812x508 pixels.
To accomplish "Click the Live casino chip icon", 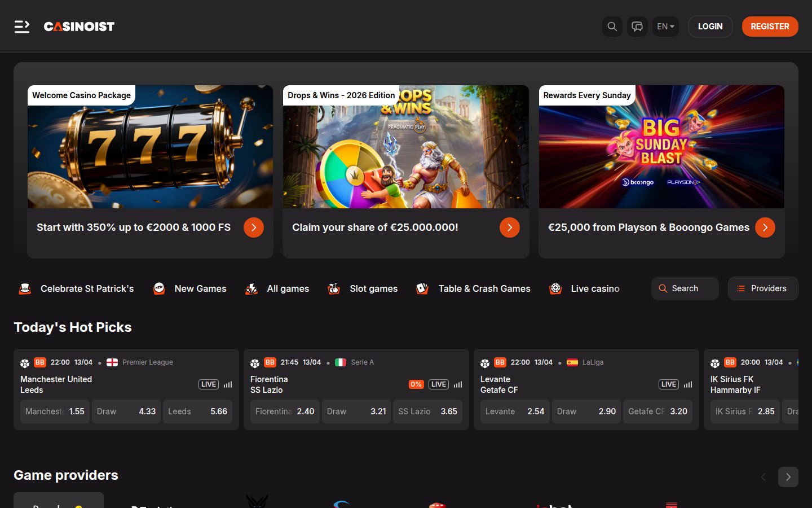I will point(555,288).
